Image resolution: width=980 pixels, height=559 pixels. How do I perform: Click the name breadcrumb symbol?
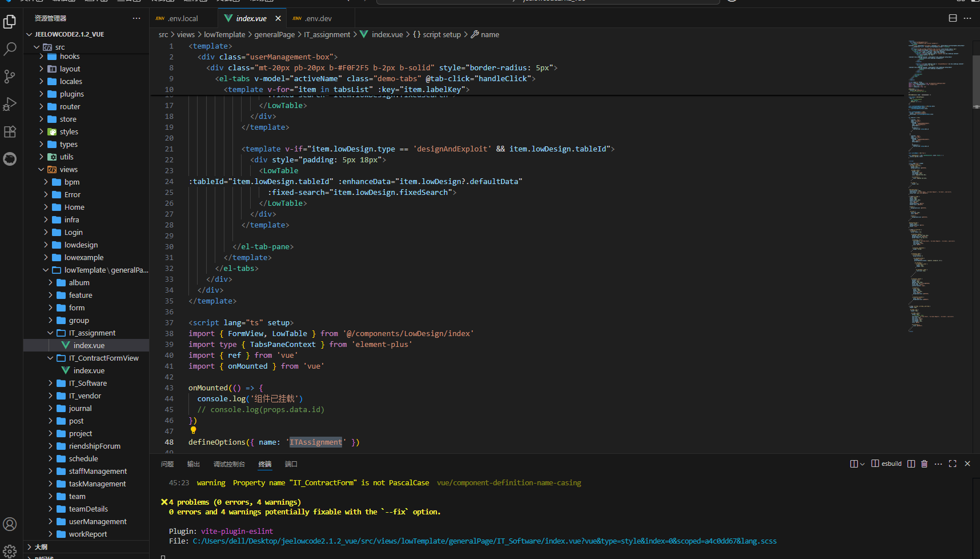click(x=485, y=35)
